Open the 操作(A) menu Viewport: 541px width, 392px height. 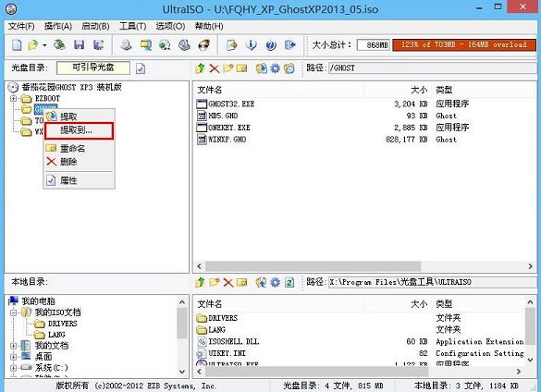pos(58,26)
